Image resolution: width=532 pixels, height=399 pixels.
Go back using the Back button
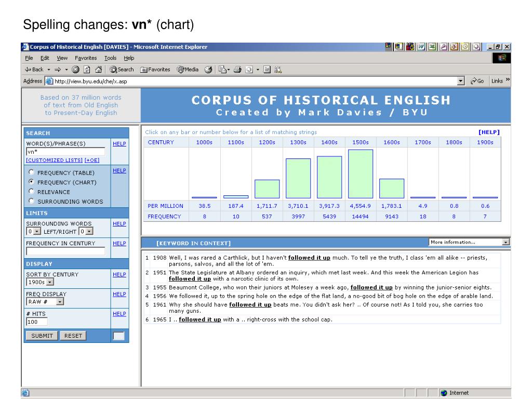(x=34, y=70)
